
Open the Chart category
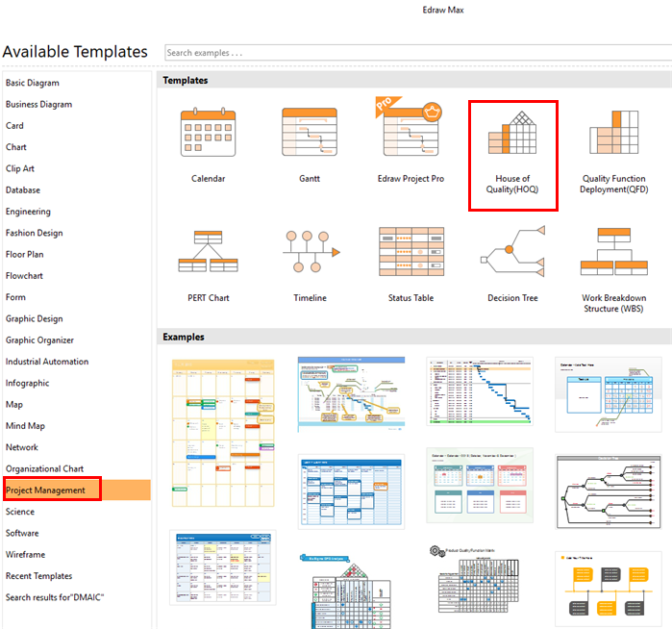15,147
